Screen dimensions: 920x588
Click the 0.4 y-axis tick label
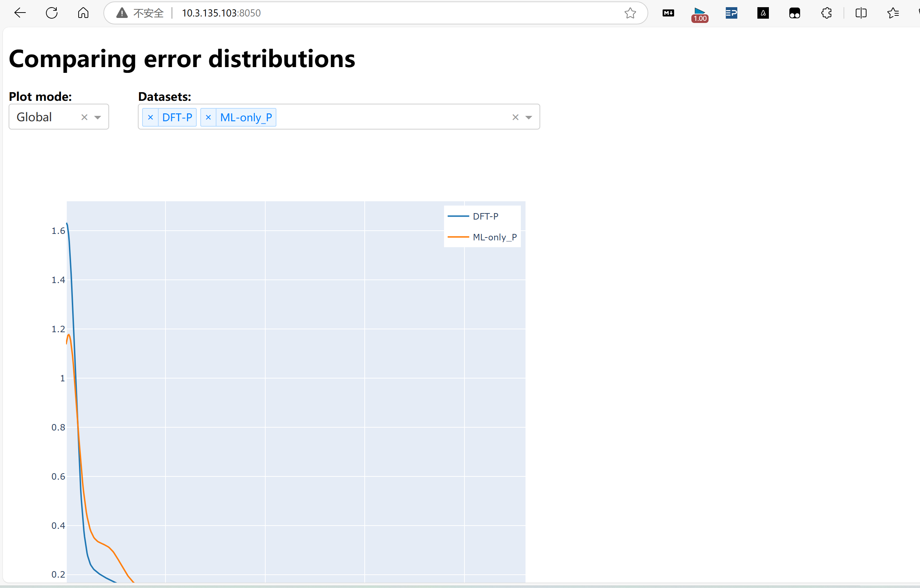pyautogui.click(x=58, y=525)
